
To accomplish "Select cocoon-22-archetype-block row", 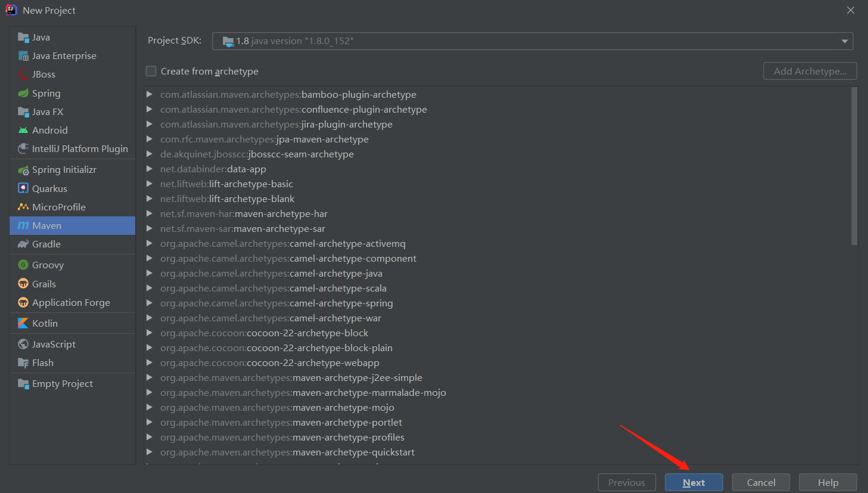I will (497, 333).
